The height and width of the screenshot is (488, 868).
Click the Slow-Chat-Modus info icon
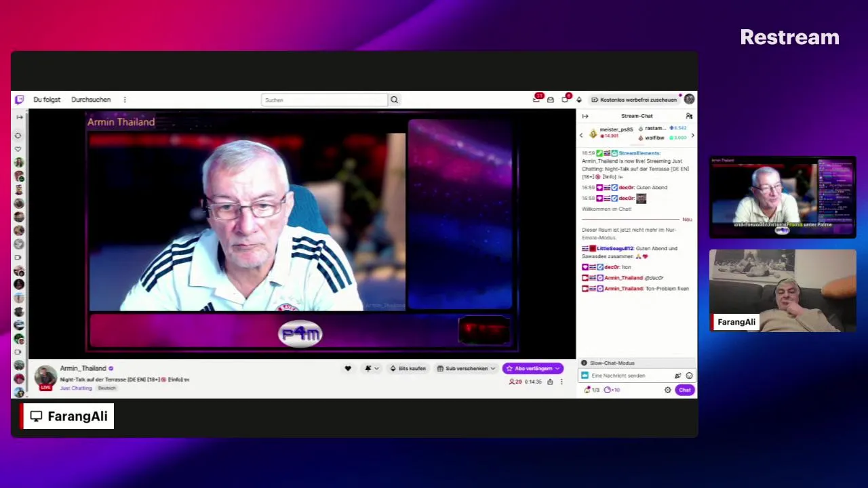(x=584, y=363)
